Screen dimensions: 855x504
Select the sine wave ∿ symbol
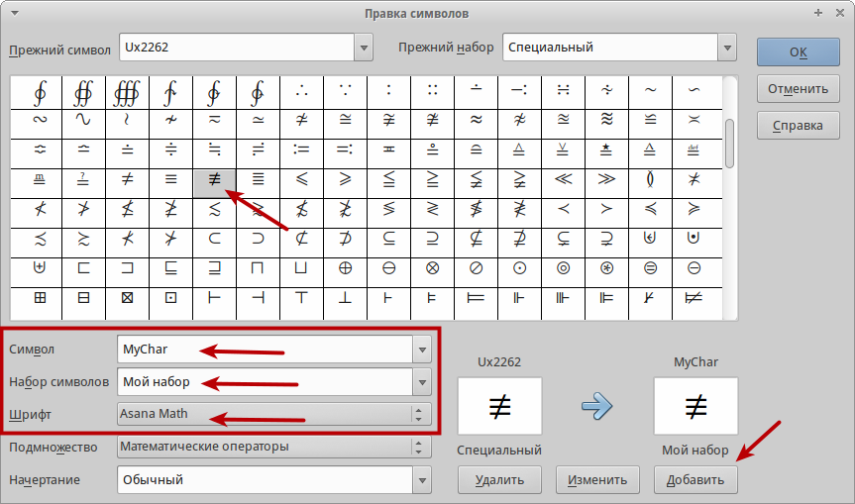tap(83, 120)
